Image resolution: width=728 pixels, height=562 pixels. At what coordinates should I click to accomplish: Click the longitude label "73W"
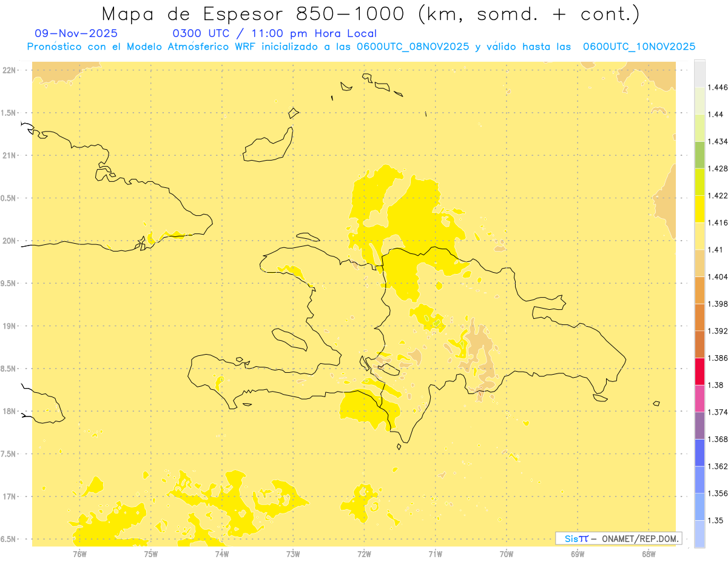[x=293, y=554]
